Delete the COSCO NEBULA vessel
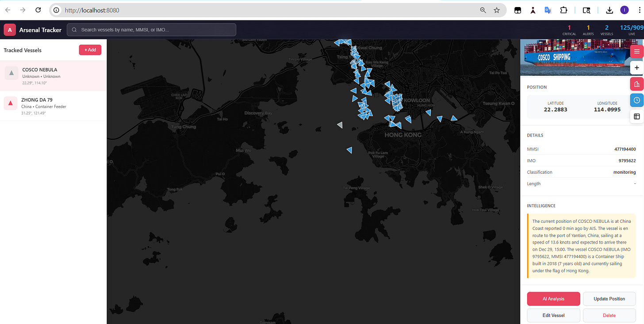Image resolution: width=644 pixels, height=324 pixels. pyautogui.click(x=609, y=315)
